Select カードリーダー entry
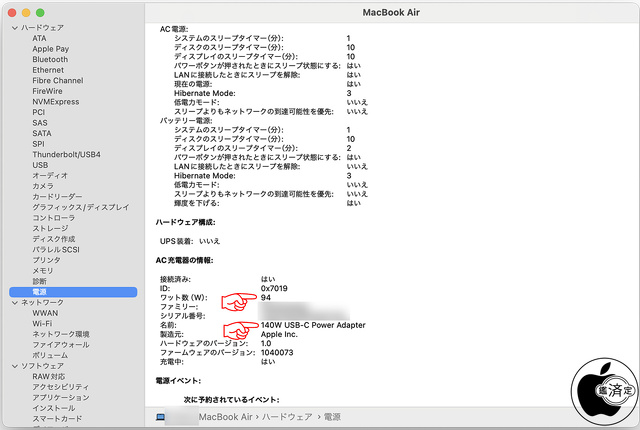 (x=57, y=197)
